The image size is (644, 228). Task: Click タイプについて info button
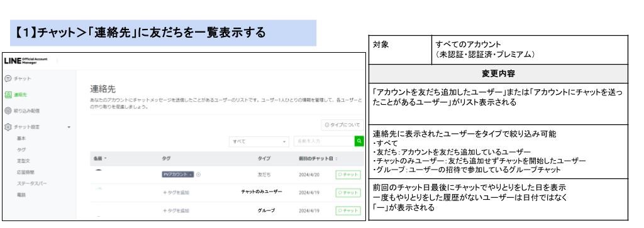pos(342,125)
